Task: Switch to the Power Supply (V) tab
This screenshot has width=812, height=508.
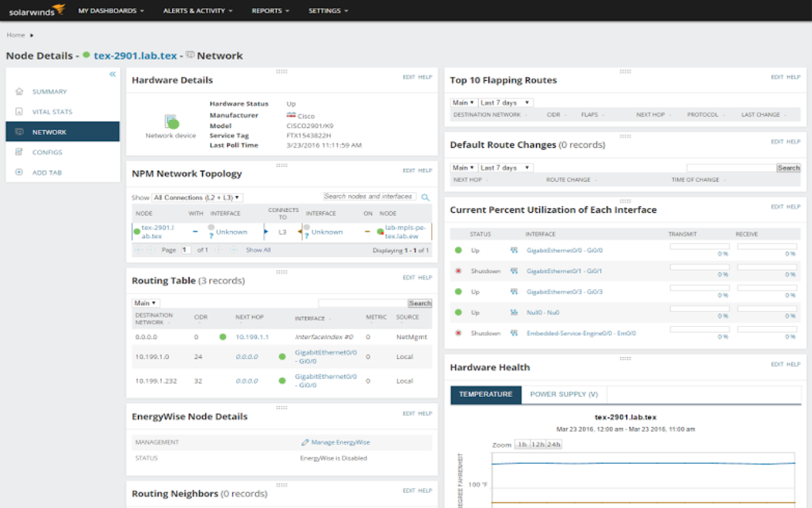Action: point(565,394)
